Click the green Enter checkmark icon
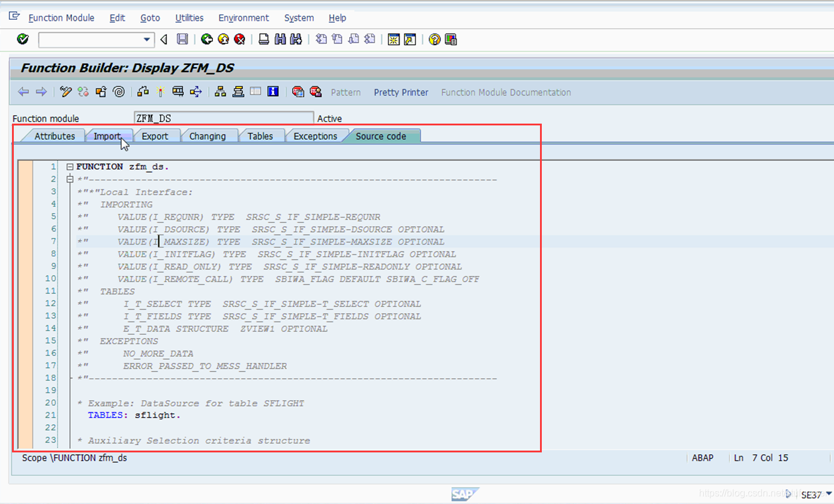 (x=23, y=40)
